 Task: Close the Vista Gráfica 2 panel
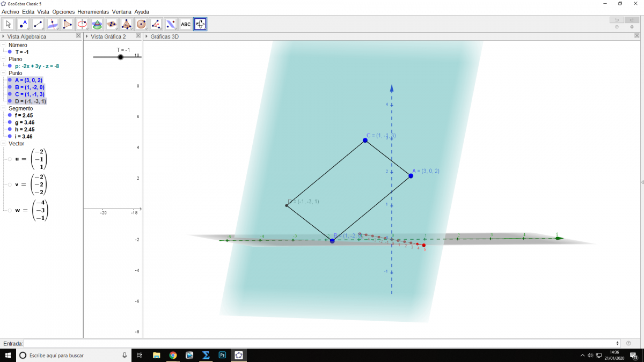click(x=138, y=36)
